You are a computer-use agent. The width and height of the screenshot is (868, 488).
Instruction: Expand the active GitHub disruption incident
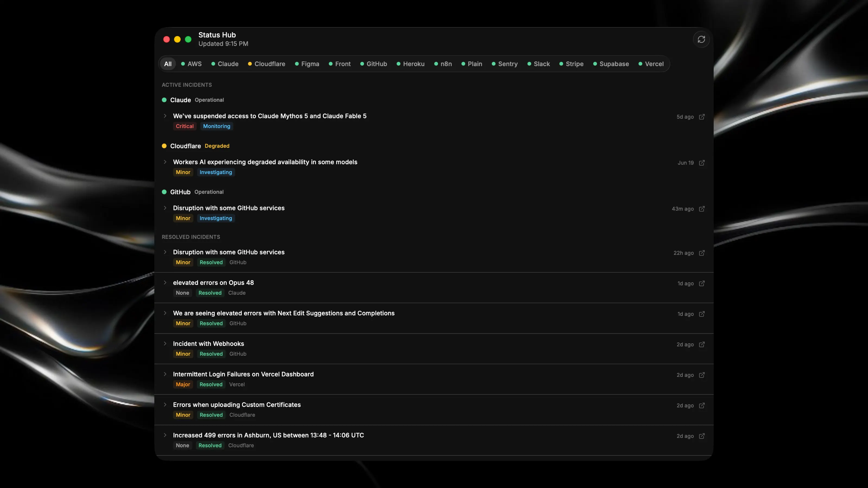pyautogui.click(x=165, y=208)
